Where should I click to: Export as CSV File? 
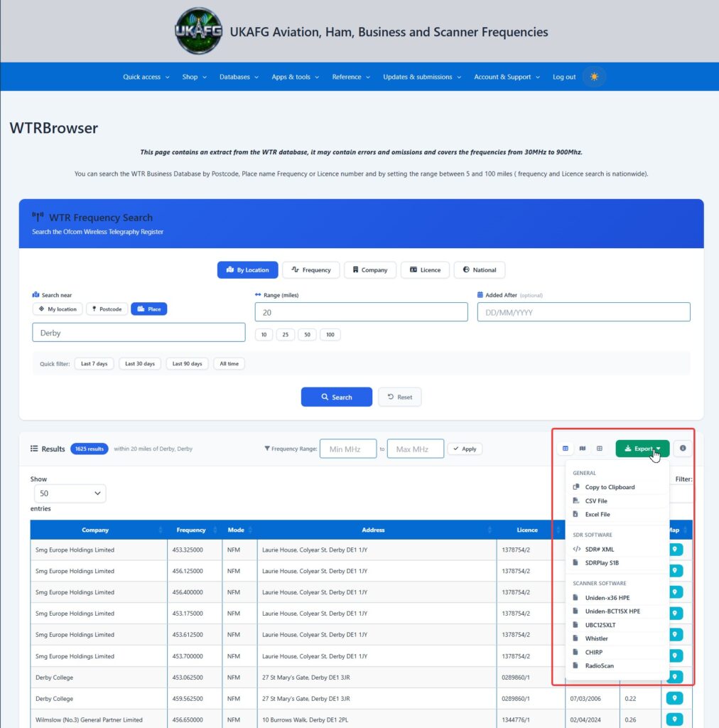596,501
